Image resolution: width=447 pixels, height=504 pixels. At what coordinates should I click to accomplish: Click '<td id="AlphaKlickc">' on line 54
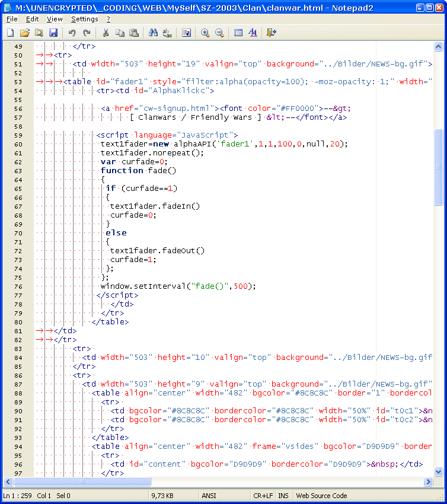tap(165, 91)
